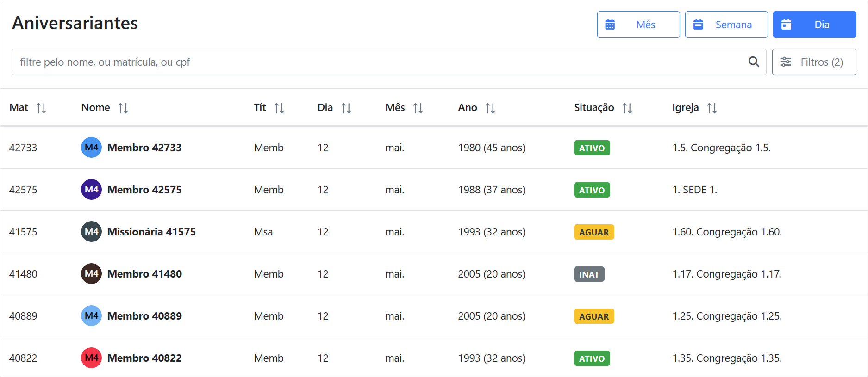Click the avatar of Membro 40822
This screenshot has width=868, height=377.
pyautogui.click(x=91, y=358)
